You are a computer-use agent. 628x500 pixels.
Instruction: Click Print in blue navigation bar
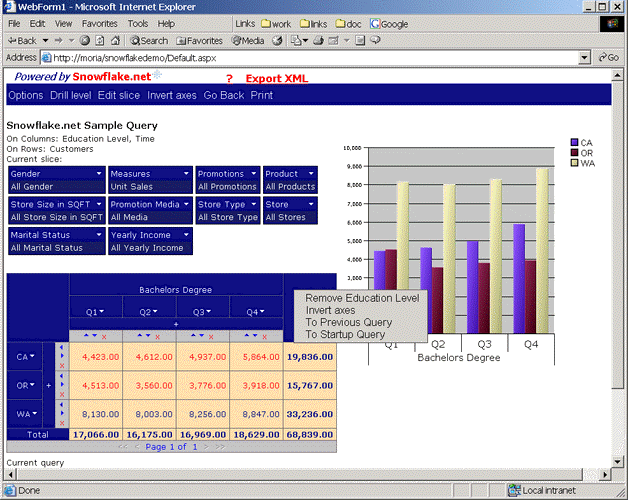[x=262, y=95]
